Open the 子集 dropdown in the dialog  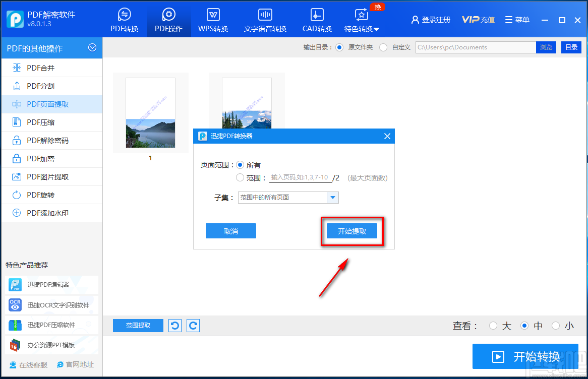(x=332, y=198)
